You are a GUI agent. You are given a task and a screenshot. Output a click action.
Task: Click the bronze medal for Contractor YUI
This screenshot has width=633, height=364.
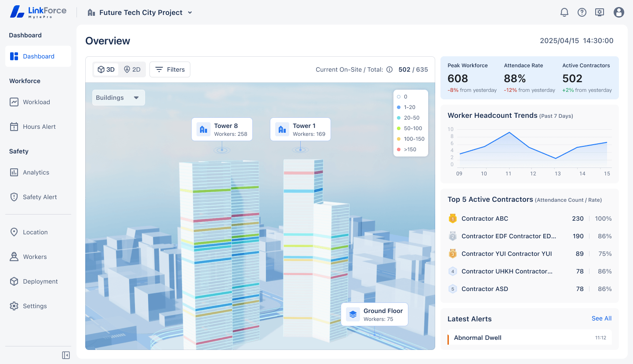click(453, 254)
